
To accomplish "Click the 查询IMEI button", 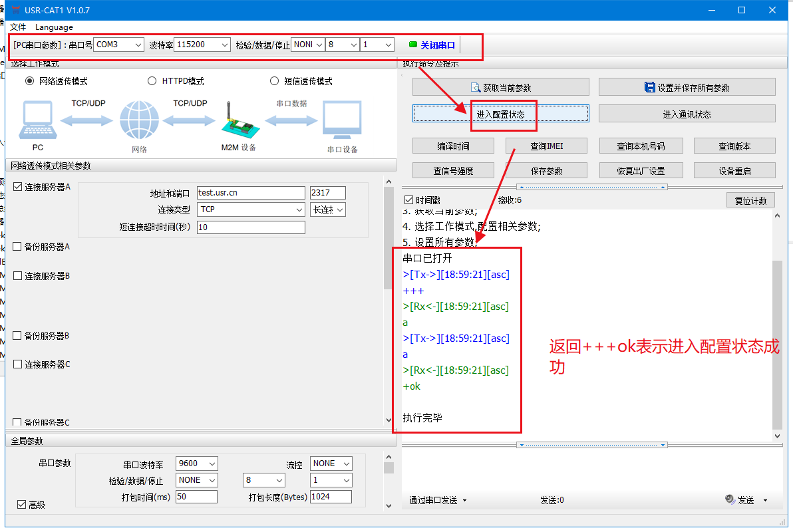I will [x=546, y=146].
